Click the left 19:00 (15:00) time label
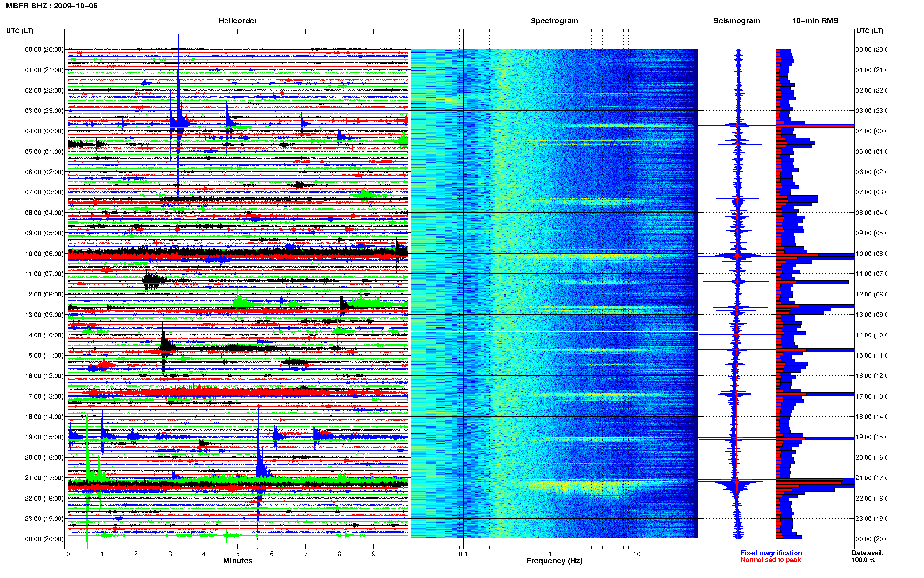This screenshot has height=578, width=924. tap(44, 437)
